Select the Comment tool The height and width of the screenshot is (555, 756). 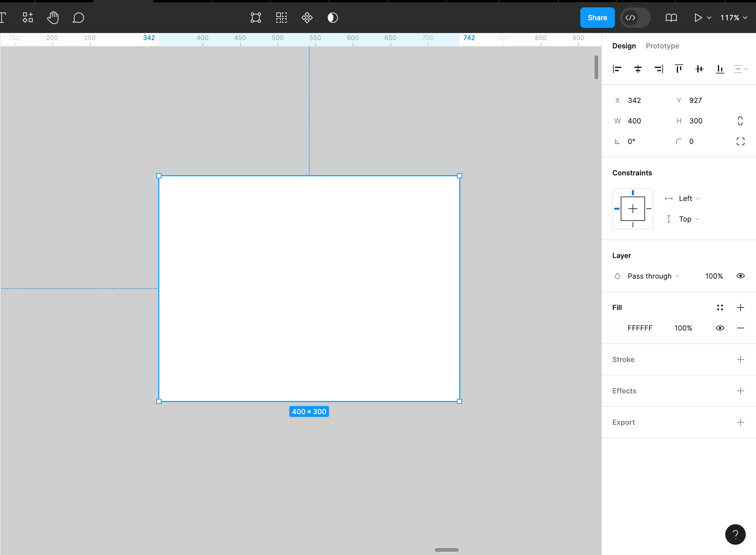pos(78,17)
